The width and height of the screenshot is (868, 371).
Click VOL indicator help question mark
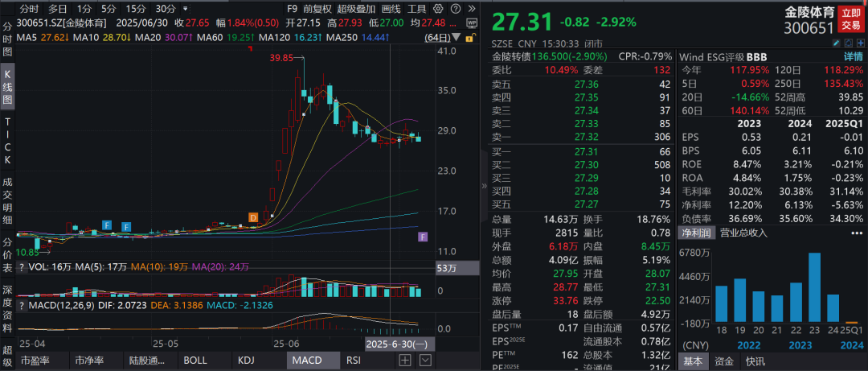point(22,267)
